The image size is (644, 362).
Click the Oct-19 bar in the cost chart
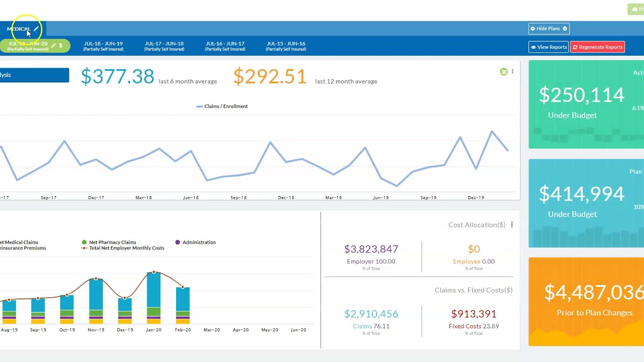click(67, 309)
